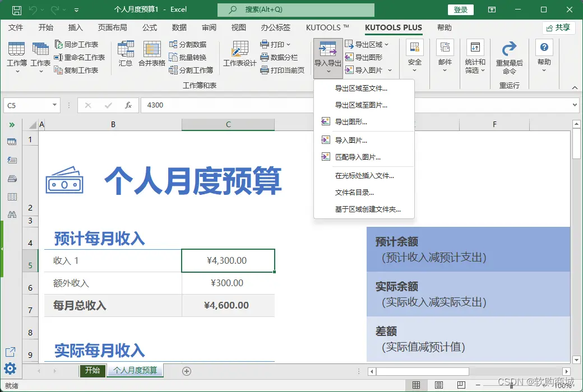The width and height of the screenshot is (583, 392).
Task: Switch to Page Break Preview in status bar
Action: (461, 385)
